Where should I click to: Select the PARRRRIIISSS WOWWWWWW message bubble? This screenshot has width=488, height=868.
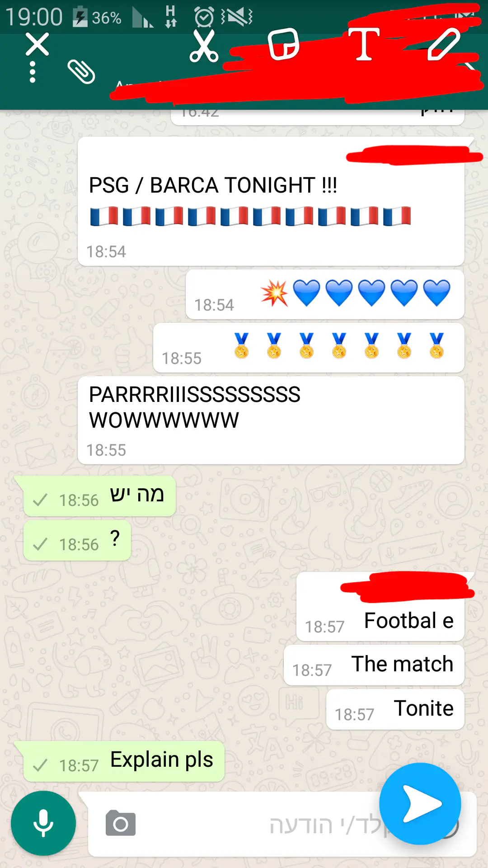tap(271, 420)
